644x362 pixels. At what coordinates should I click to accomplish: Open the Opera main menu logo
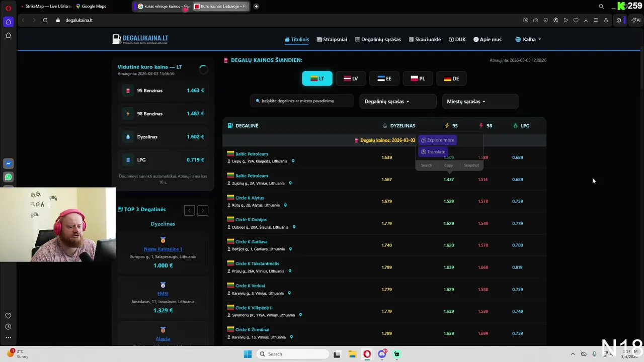click(8, 8)
